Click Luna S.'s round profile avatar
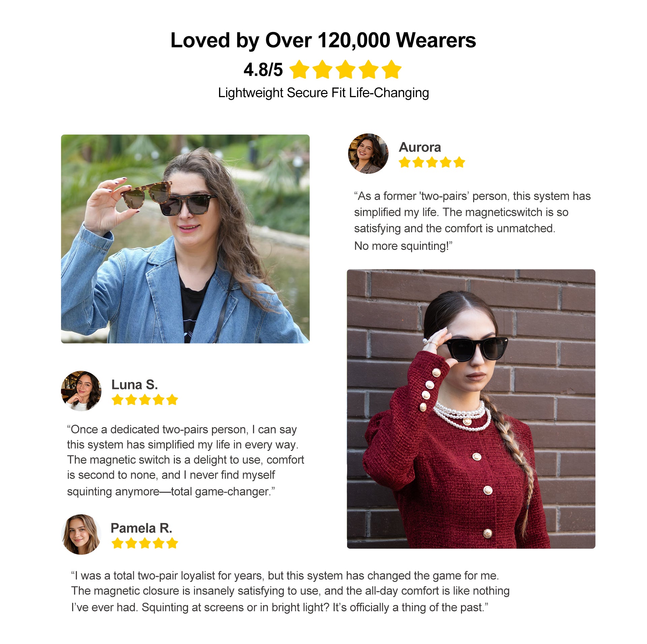This screenshot has height=644, width=647. coord(81,391)
